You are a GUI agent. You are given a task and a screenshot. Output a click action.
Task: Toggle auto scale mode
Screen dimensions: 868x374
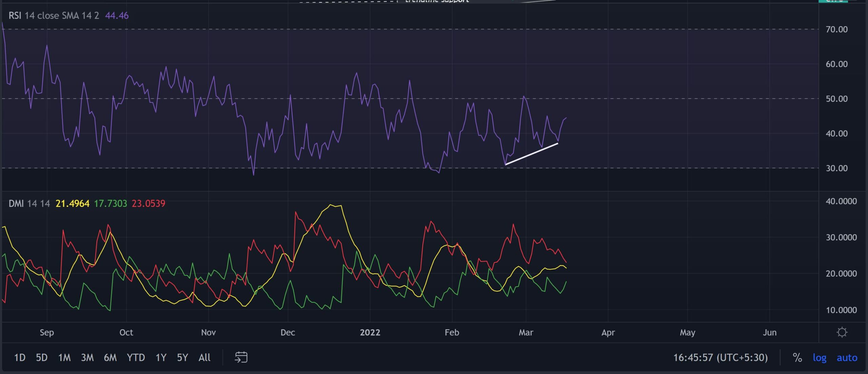click(847, 357)
